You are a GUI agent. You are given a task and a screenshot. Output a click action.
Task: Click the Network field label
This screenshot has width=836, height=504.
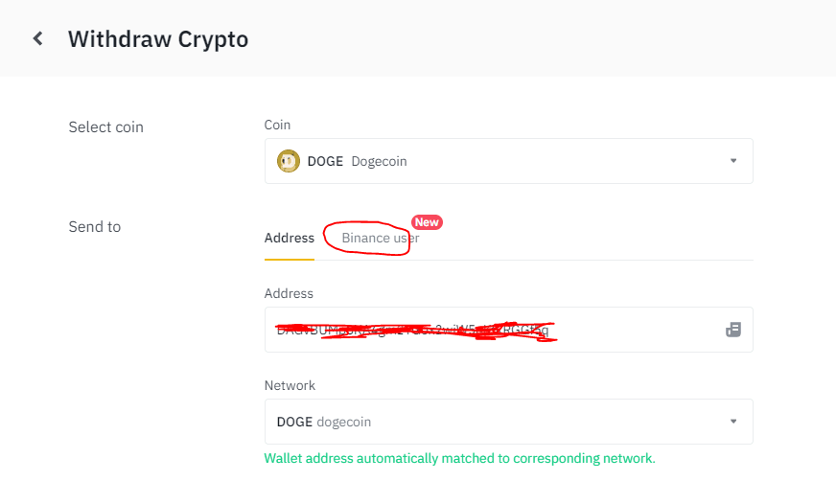point(290,386)
